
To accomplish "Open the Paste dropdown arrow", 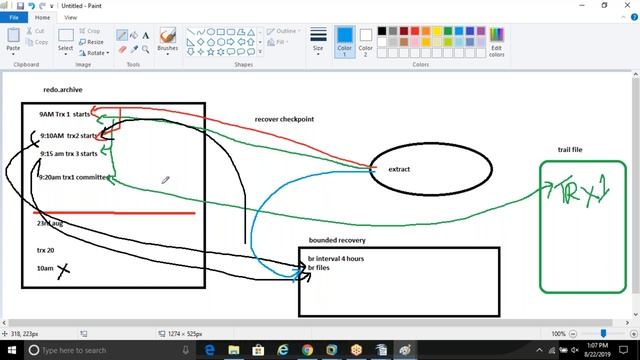I will tap(13, 54).
